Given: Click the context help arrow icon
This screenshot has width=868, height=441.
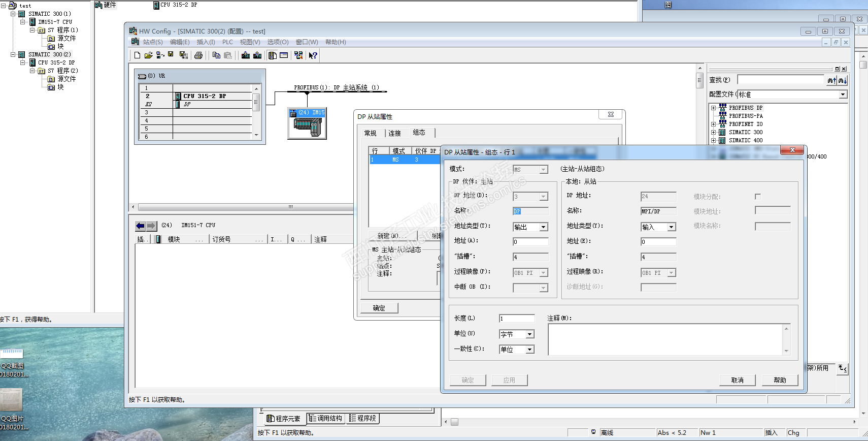Looking at the screenshot, I should coord(313,55).
